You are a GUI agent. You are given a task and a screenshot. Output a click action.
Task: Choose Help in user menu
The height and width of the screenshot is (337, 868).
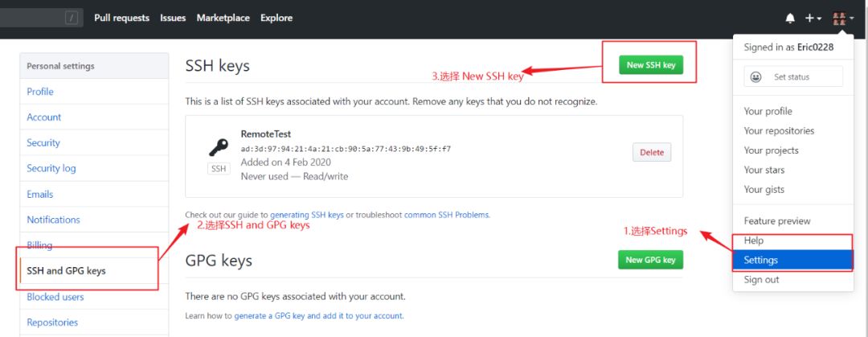click(792, 240)
